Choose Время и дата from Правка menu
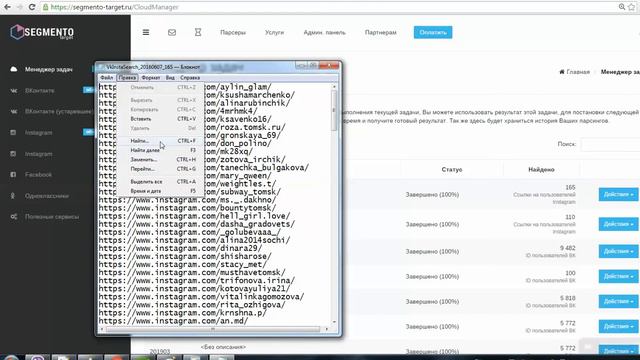 (160, 191)
